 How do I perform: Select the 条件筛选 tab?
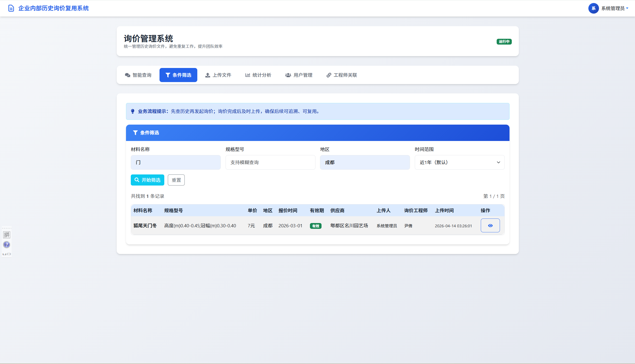(x=178, y=75)
